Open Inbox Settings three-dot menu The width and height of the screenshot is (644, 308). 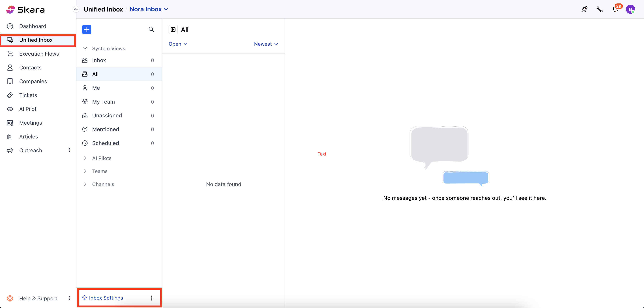[x=151, y=298]
